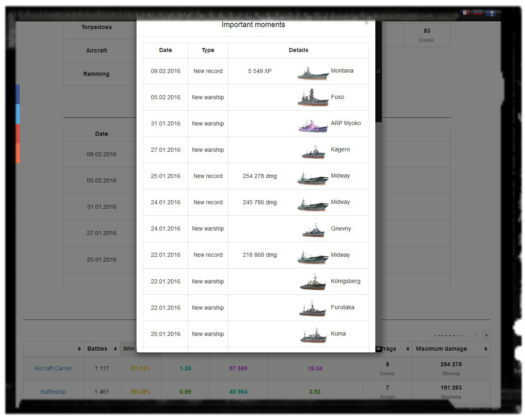Switch language with the French flag
This screenshot has width=525, height=420.
pyautogui.click(x=466, y=13)
